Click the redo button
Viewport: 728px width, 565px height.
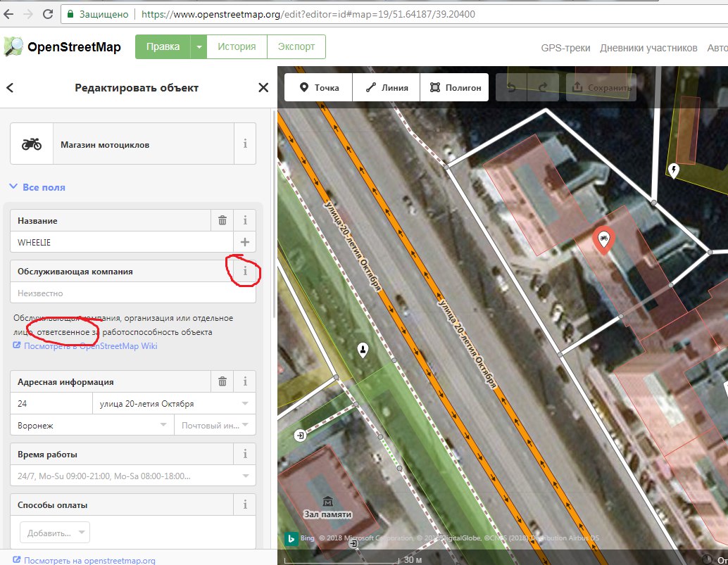coord(543,87)
